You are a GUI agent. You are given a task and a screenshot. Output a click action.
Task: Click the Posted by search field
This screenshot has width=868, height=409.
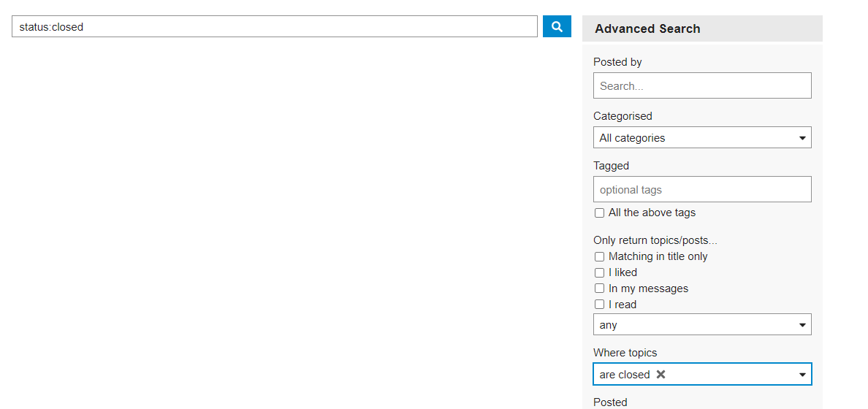click(x=702, y=85)
